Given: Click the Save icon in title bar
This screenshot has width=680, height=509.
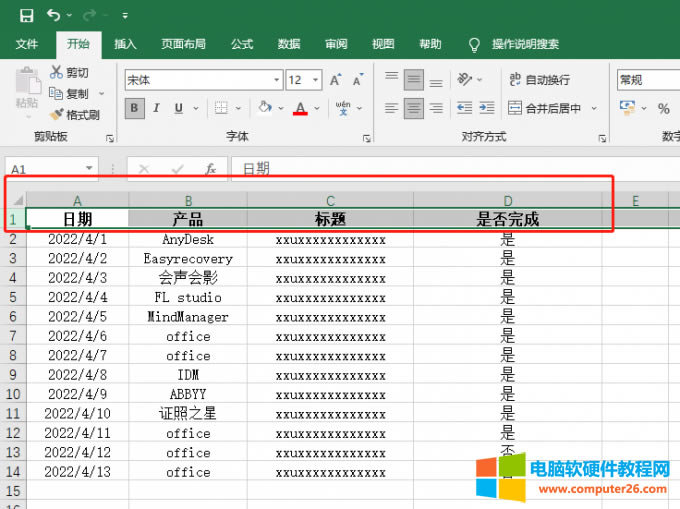Looking at the screenshot, I should click(x=26, y=15).
